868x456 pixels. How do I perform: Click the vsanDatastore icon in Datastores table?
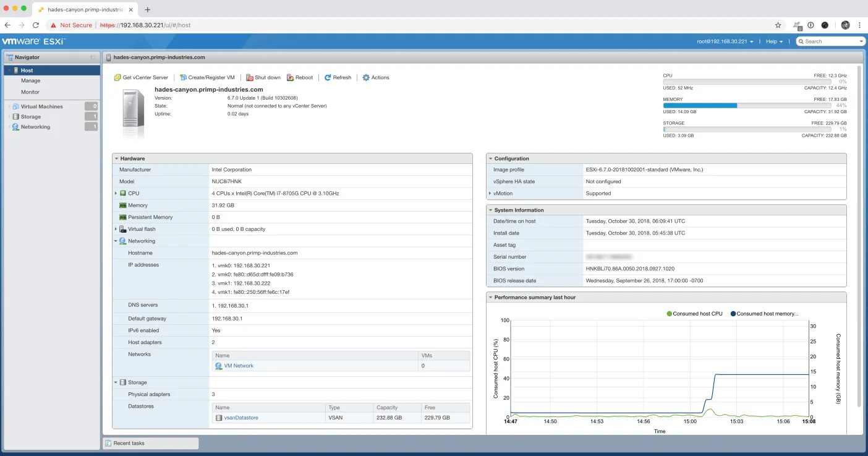[x=219, y=418]
